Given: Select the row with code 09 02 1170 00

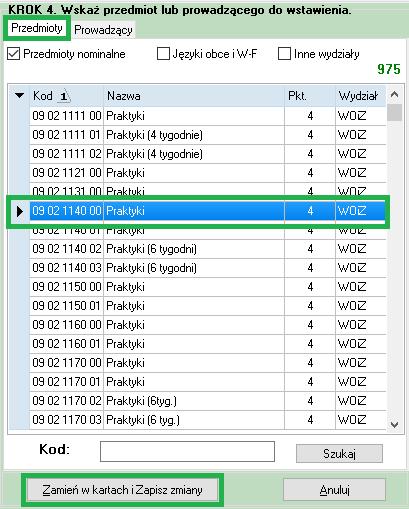Looking at the screenshot, I should (x=208, y=363).
